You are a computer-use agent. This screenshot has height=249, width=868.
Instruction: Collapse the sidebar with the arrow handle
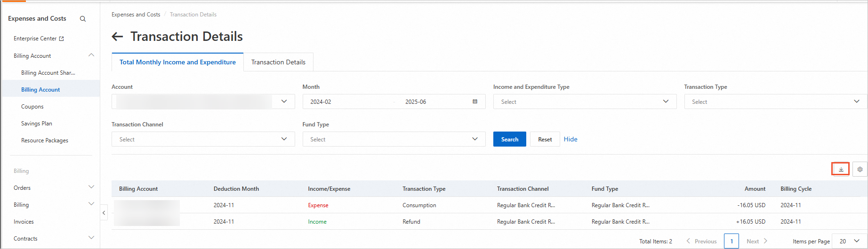click(x=104, y=213)
